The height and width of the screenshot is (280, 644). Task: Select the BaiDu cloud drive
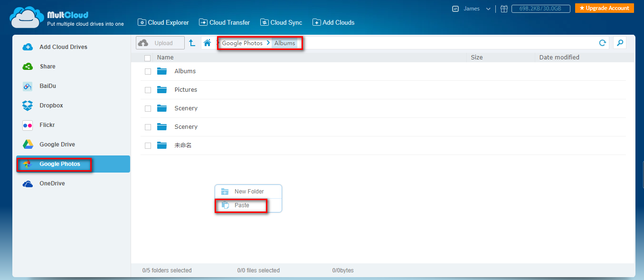[73, 86]
